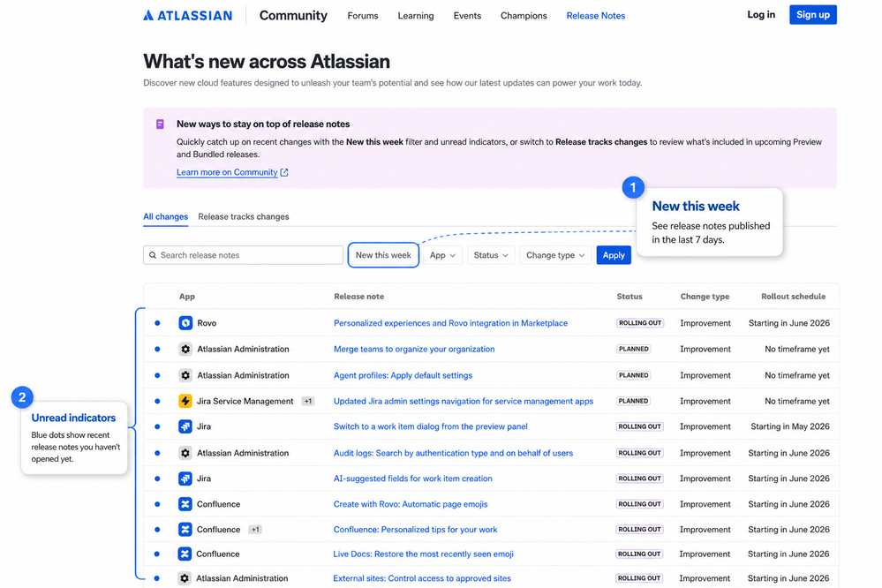This screenshot has width=882, height=588.
Task: Click the purple note icon in announcement banner
Action: click(161, 124)
